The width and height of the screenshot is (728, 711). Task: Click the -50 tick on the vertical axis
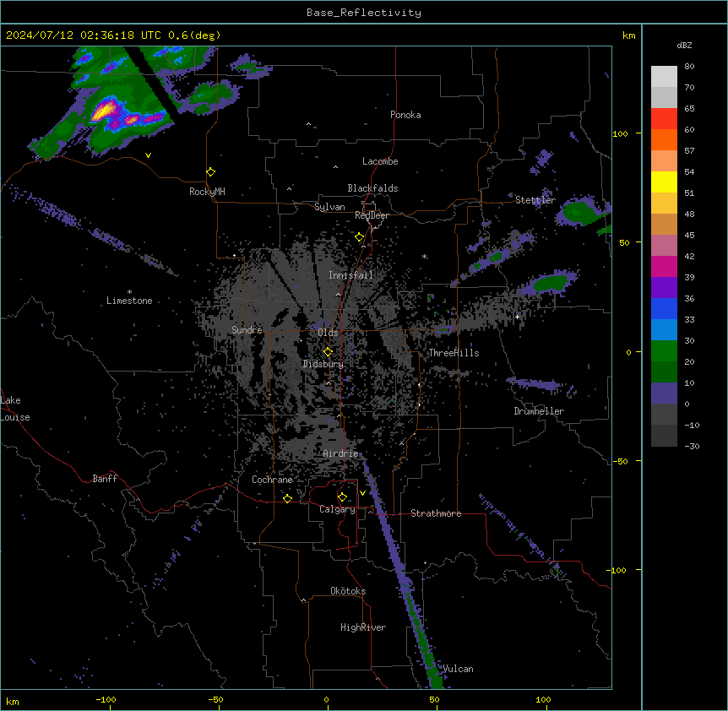click(x=620, y=461)
